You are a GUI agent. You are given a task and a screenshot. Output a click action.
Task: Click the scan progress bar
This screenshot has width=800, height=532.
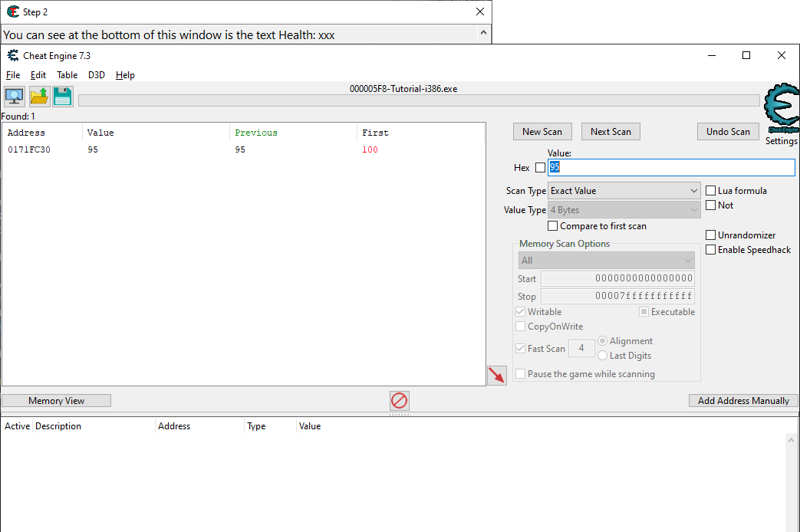pyautogui.click(x=419, y=100)
